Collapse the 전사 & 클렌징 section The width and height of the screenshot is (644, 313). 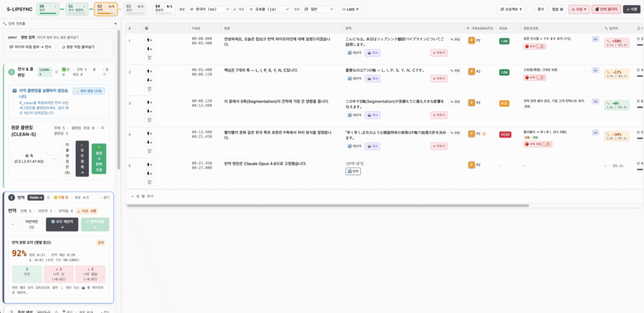pos(106,72)
